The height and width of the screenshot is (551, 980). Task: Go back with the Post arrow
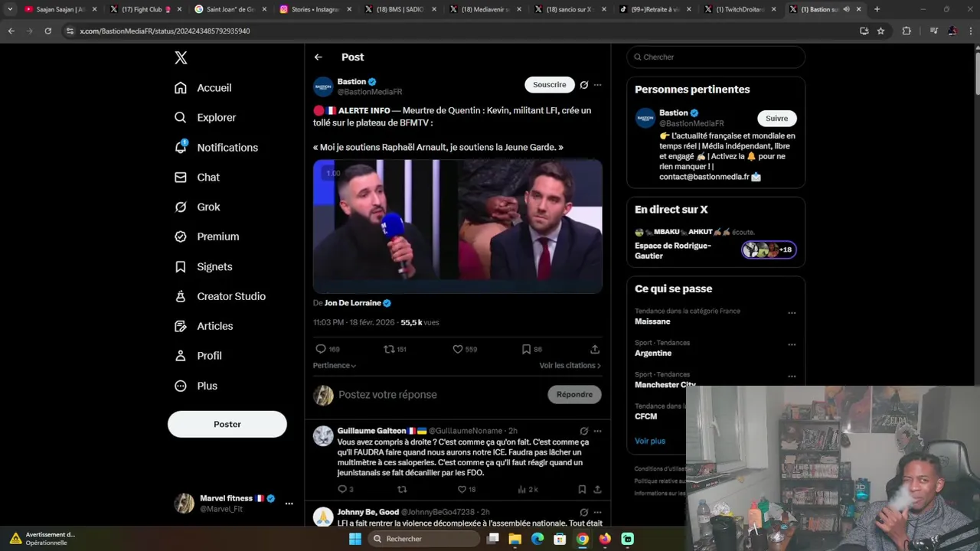click(318, 57)
